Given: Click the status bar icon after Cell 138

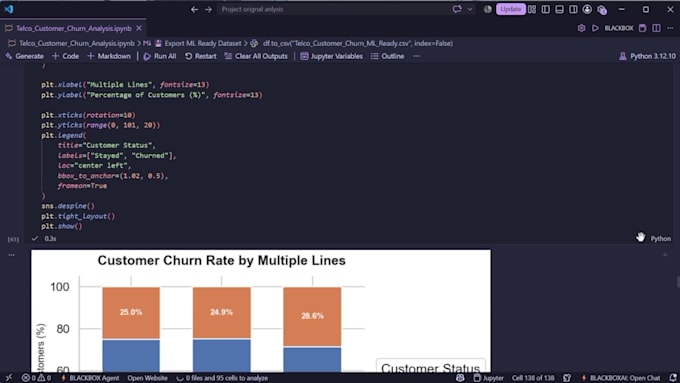Looking at the screenshot, I should (x=567, y=378).
